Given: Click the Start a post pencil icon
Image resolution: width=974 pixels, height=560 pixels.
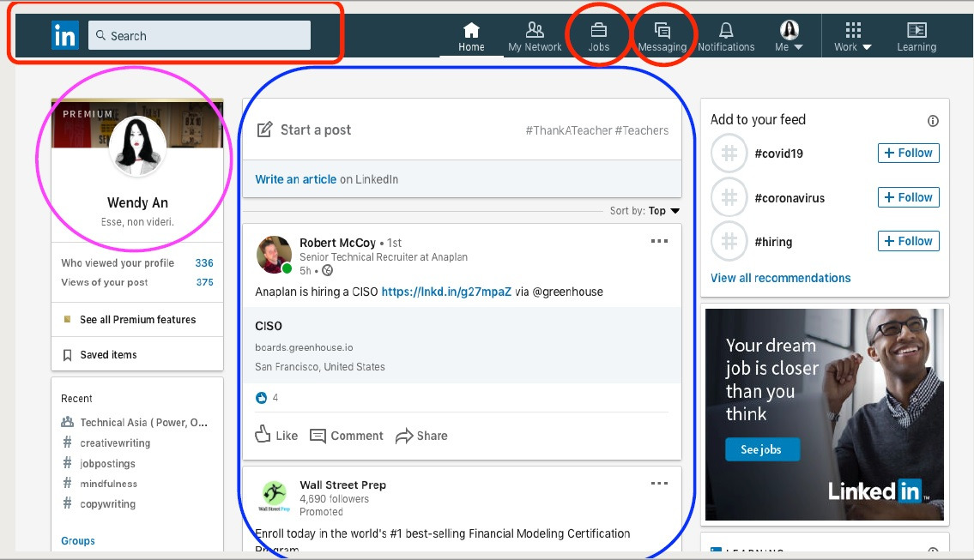Looking at the screenshot, I should click(x=264, y=129).
